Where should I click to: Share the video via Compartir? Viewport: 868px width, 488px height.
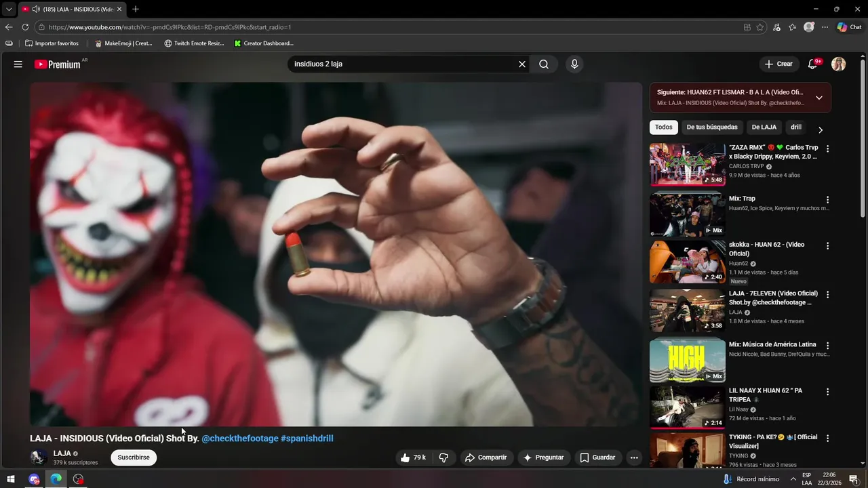click(x=486, y=457)
